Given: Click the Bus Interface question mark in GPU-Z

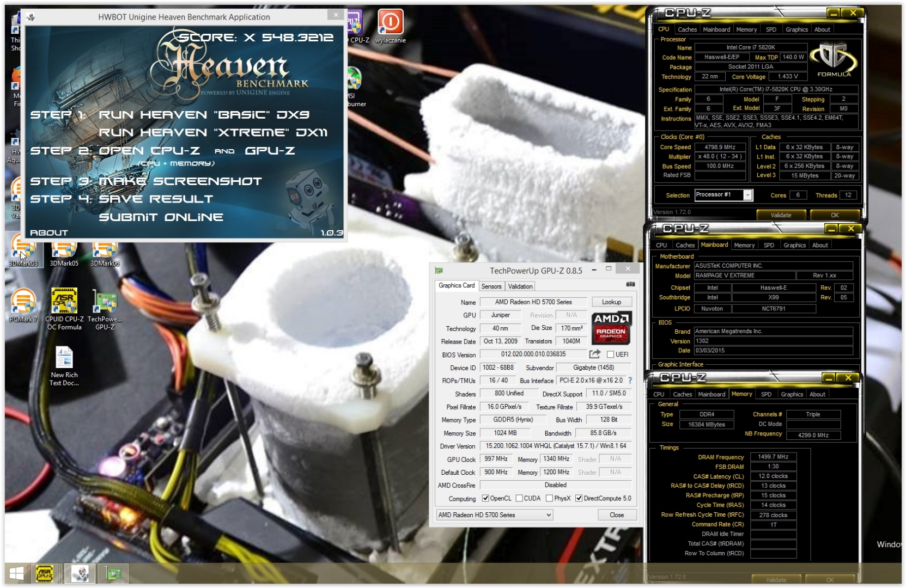Looking at the screenshot, I should click(x=630, y=381).
